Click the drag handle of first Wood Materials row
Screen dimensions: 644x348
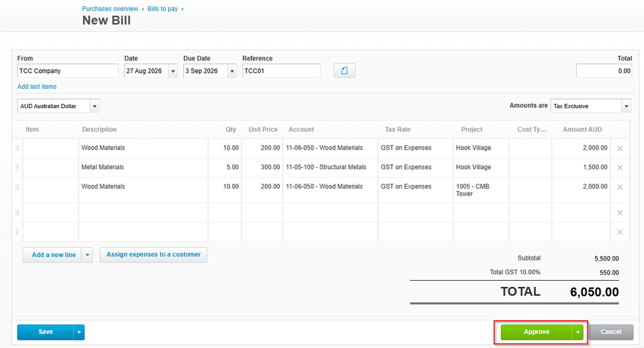[17, 149]
